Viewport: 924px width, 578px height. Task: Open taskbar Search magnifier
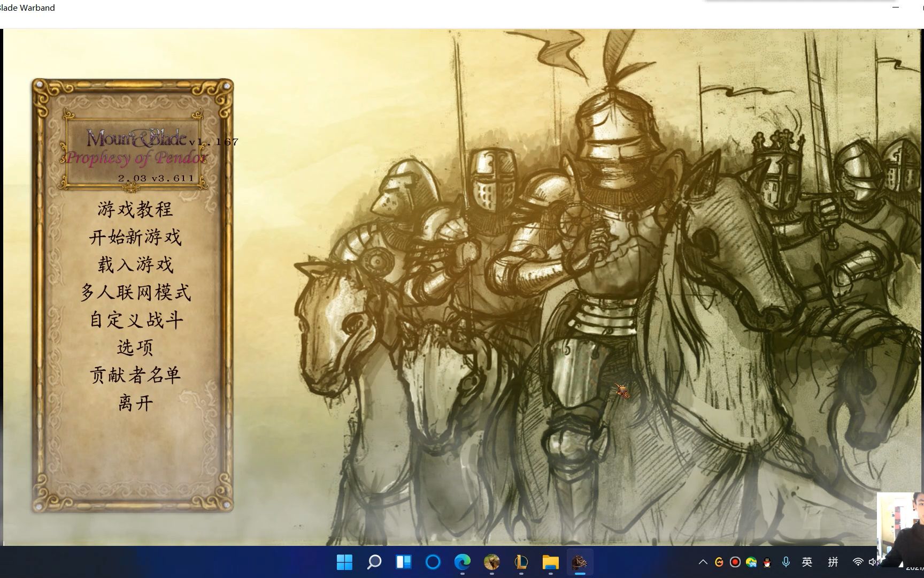tap(374, 562)
